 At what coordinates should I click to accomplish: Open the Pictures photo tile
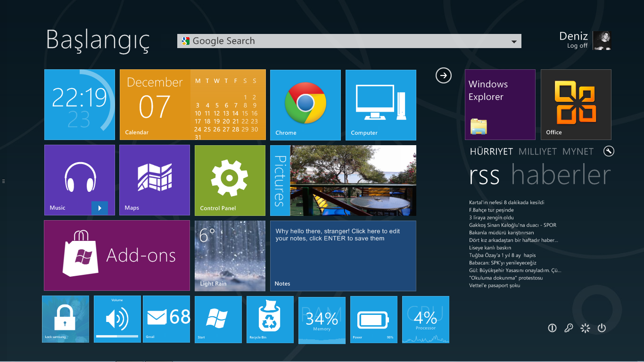tap(343, 181)
